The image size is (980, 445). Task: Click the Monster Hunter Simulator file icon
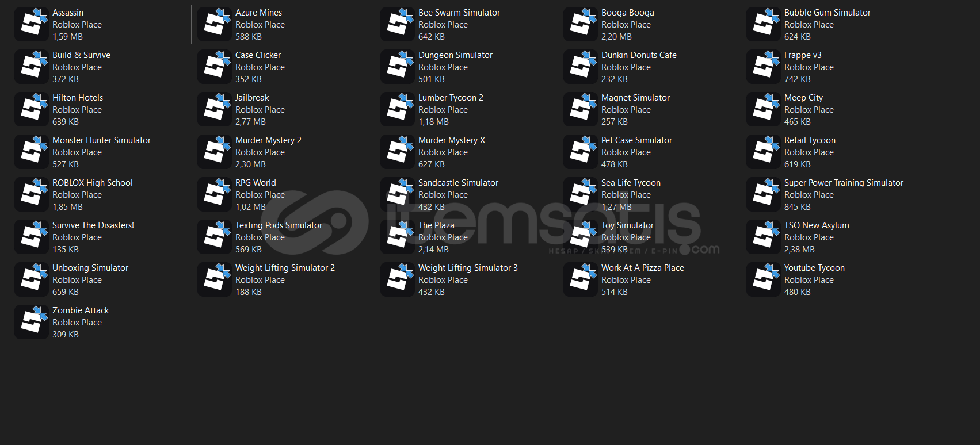click(x=32, y=152)
